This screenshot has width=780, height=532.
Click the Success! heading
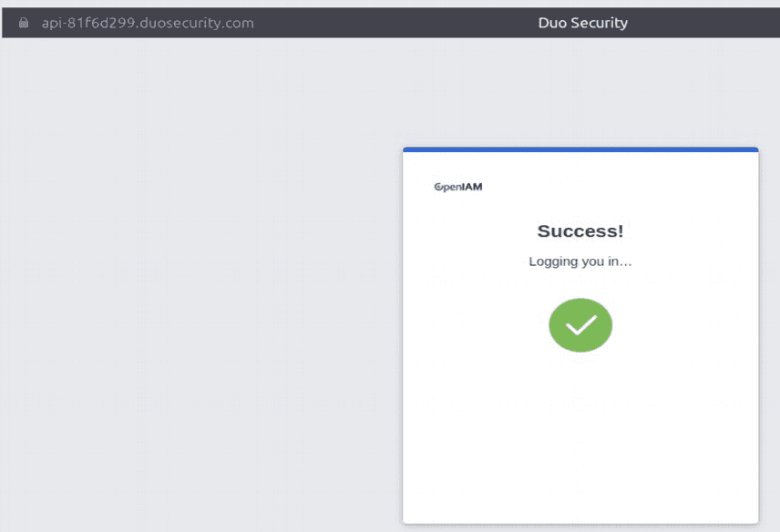pos(580,231)
